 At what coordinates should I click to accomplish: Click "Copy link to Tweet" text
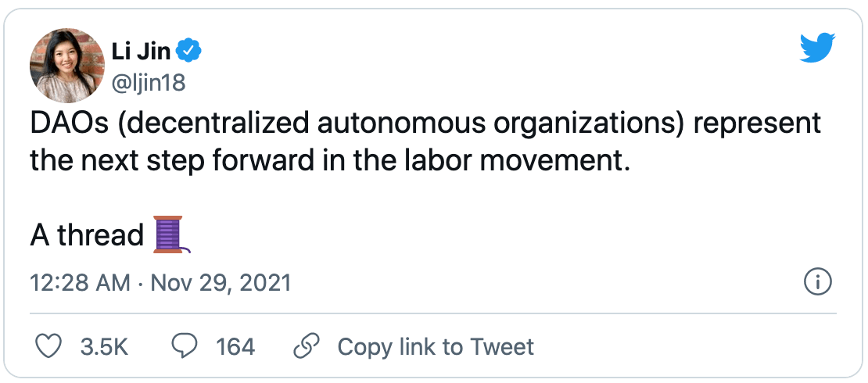(436, 346)
